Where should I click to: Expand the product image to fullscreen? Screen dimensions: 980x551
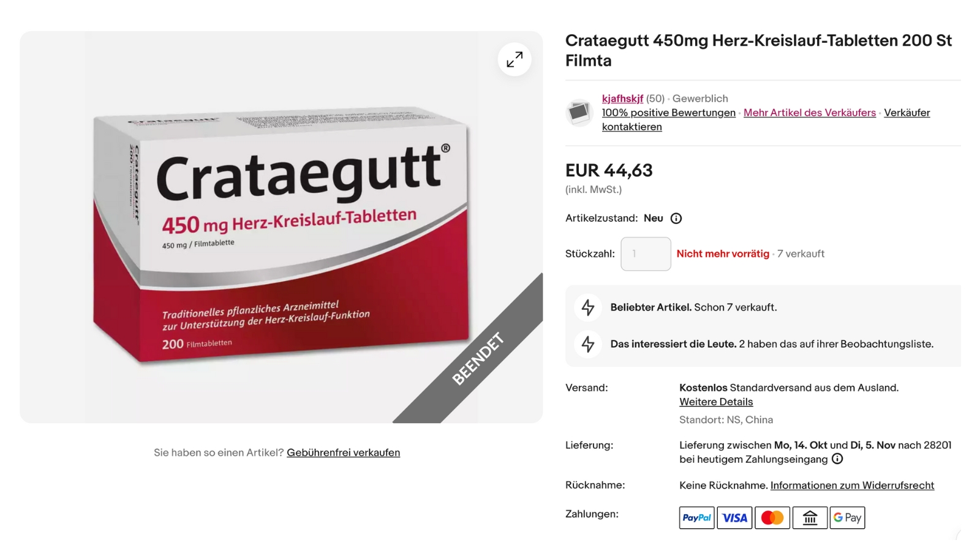click(514, 59)
